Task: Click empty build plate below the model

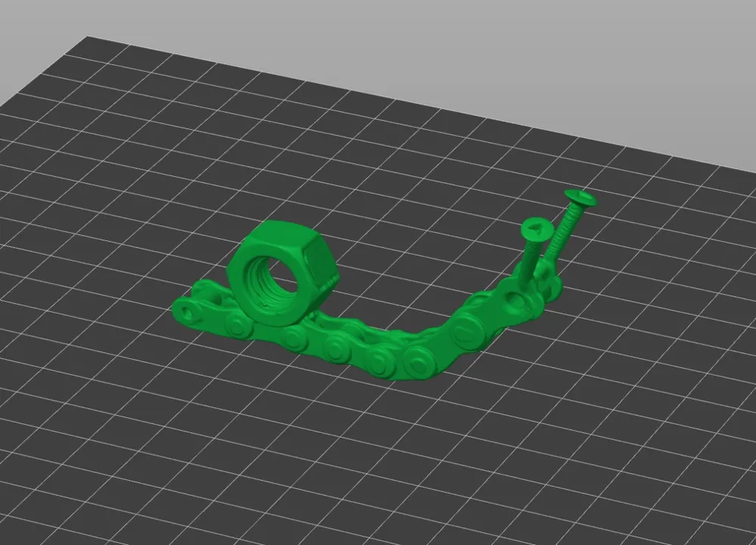Action: [361, 448]
